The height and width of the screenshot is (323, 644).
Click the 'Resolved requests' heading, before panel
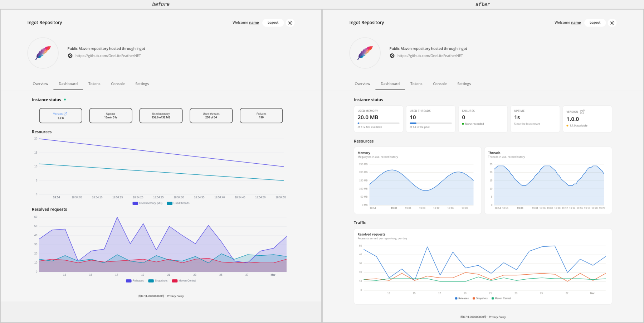pyautogui.click(x=49, y=209)
